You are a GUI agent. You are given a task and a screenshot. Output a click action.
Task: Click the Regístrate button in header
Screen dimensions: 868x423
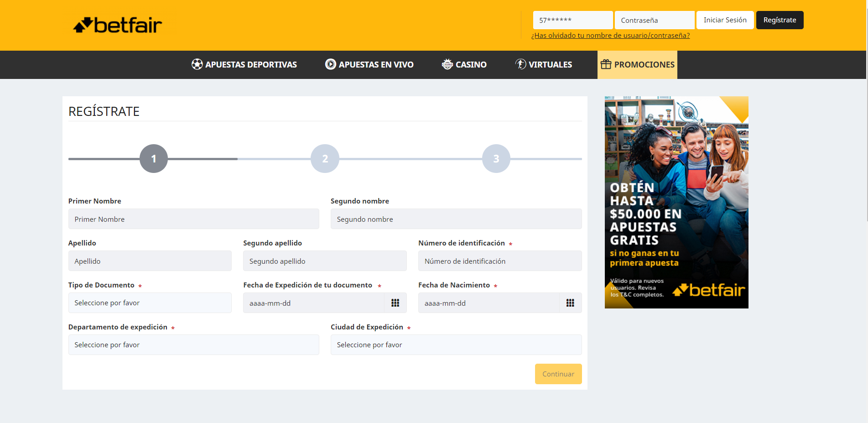(x=780, y=20)
